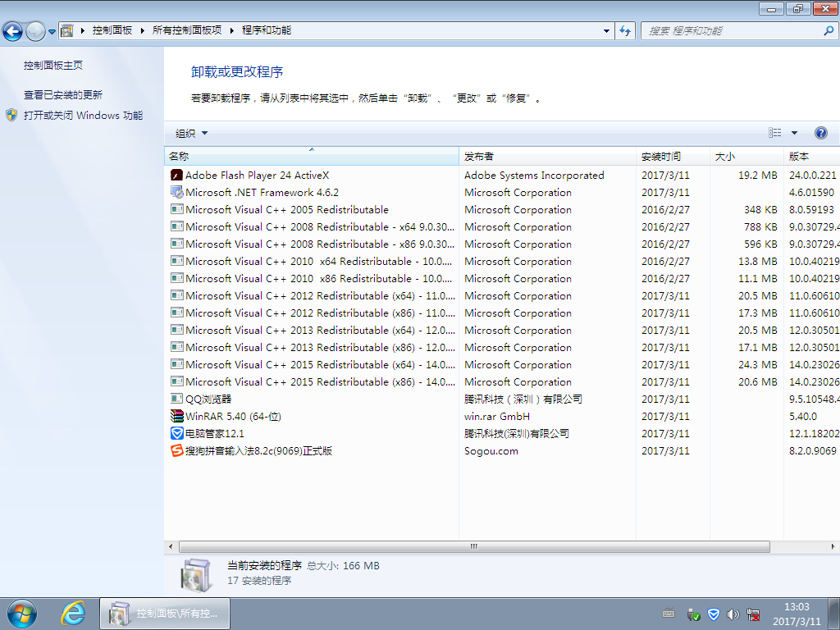Click the WinRAR books icon

pos(177,416)
